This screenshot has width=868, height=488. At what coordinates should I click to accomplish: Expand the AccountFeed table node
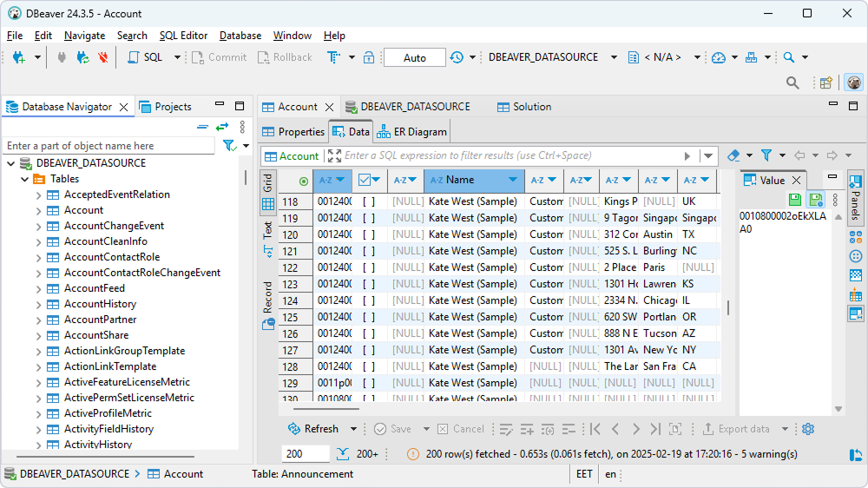click(38, 288)
